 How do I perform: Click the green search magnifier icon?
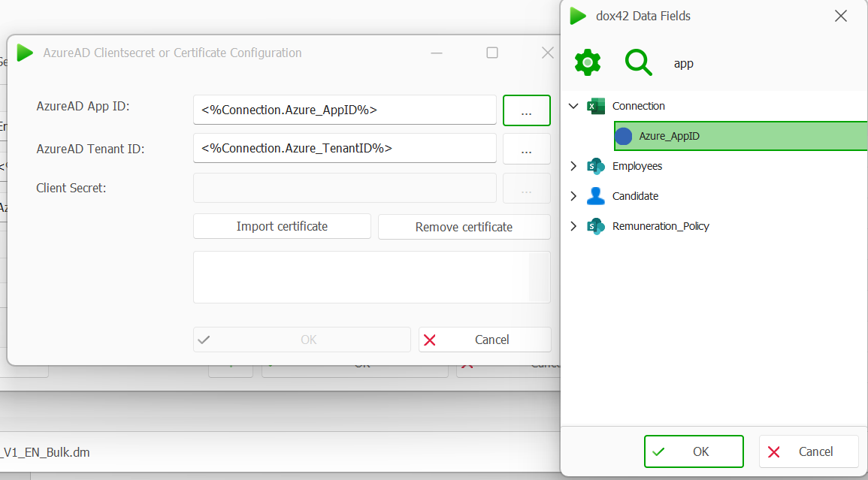tap(638, 62)
